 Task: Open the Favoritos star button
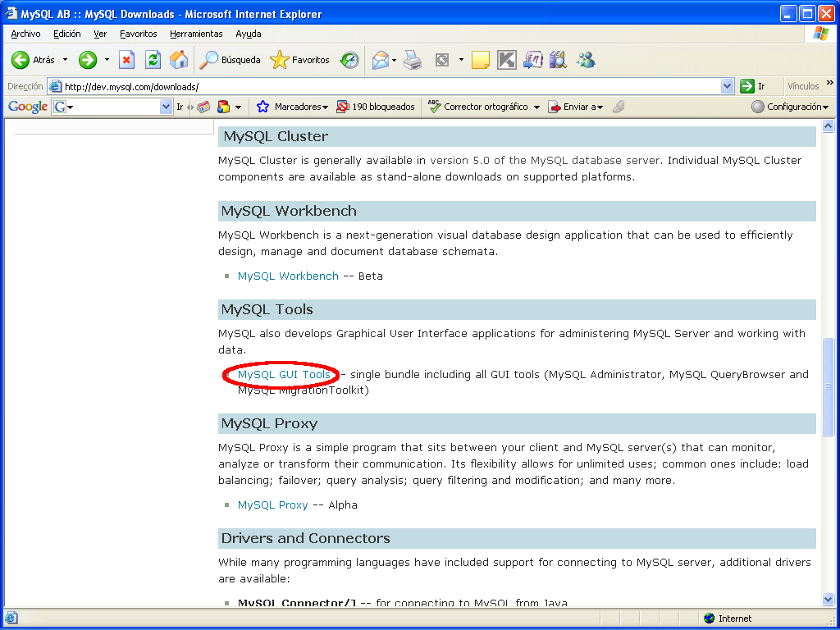300,60
